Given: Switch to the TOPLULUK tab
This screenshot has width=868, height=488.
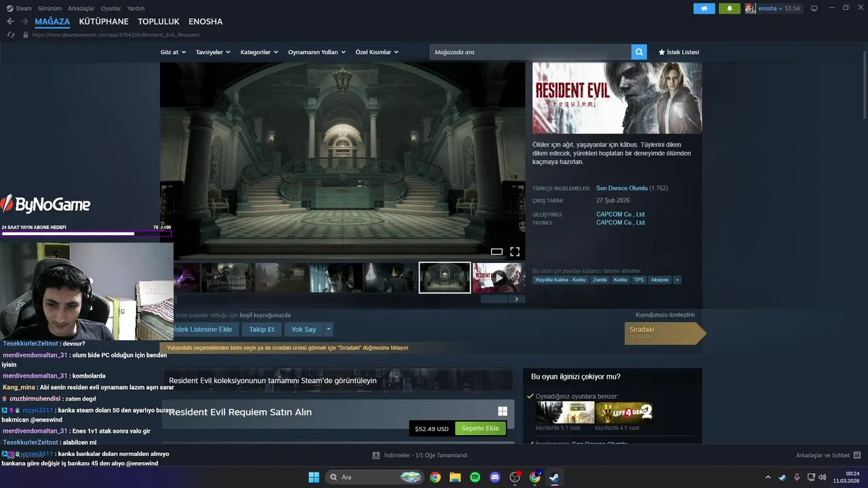Looking at the screenshot, I should 159,22.
